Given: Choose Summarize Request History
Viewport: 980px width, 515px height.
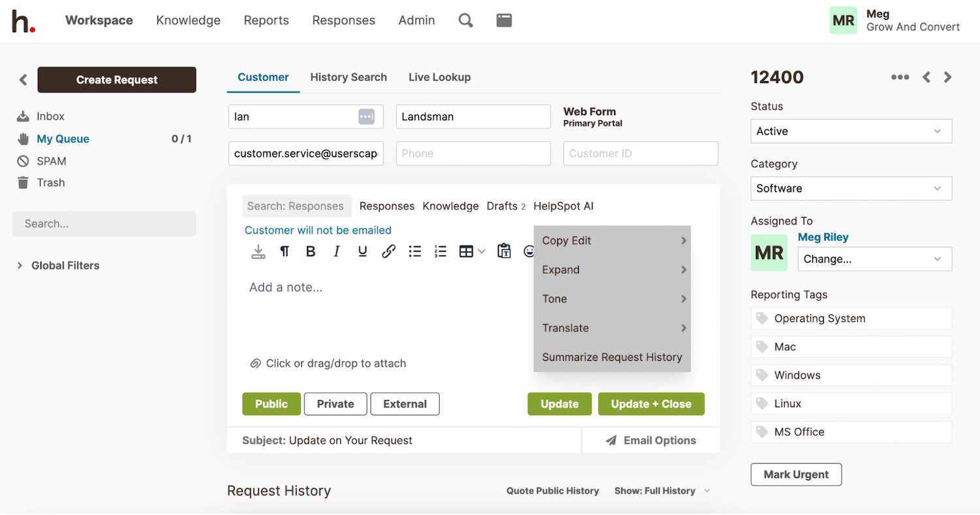Looking at the screenshot, I should coord(612,357).
